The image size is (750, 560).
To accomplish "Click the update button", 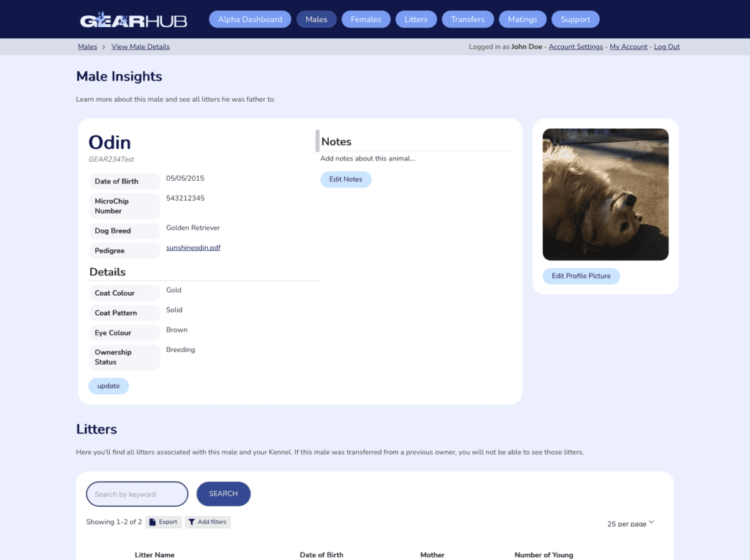I will click(108, 386).
